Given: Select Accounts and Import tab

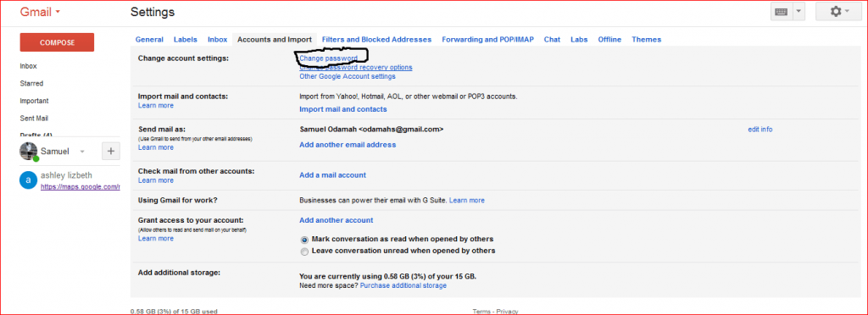Looking at the screenshot, I should [x=275, y=39].
